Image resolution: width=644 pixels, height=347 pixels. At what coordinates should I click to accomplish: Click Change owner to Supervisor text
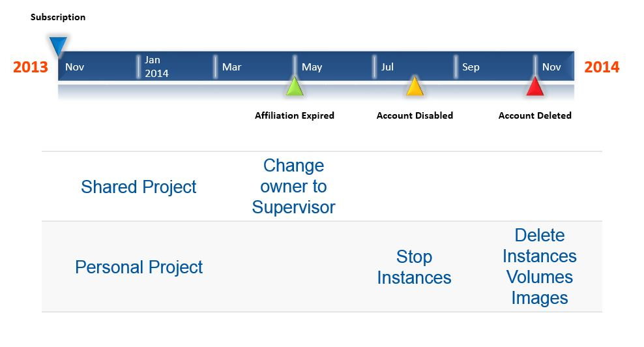(293, 187)
